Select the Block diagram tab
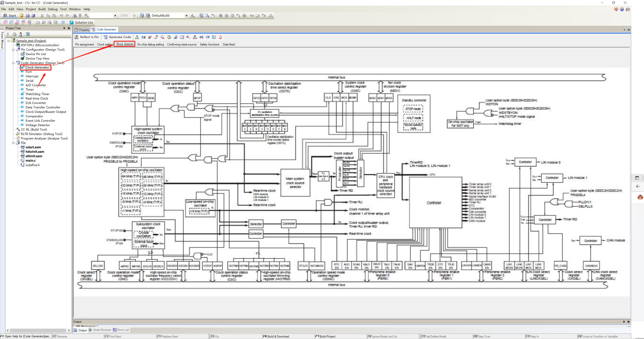This screenshot has width=644, height=339. 125,44
